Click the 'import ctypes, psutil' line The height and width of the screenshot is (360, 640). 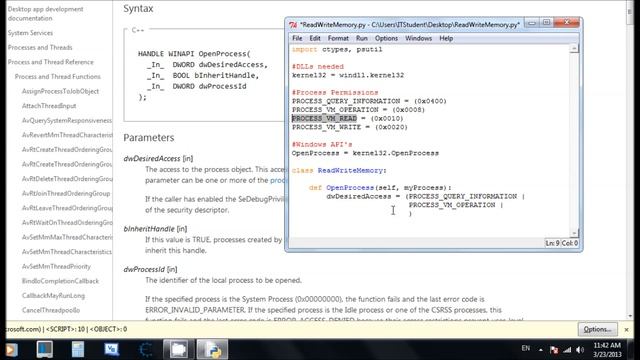coord(337,49)
